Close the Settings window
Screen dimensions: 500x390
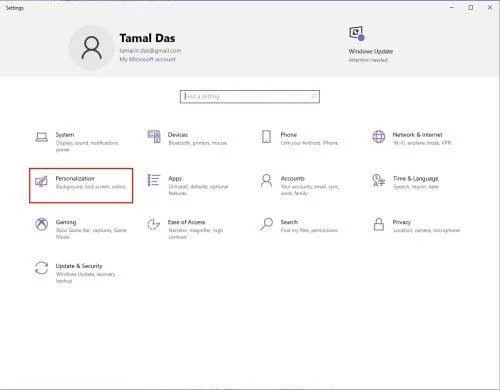490,7
